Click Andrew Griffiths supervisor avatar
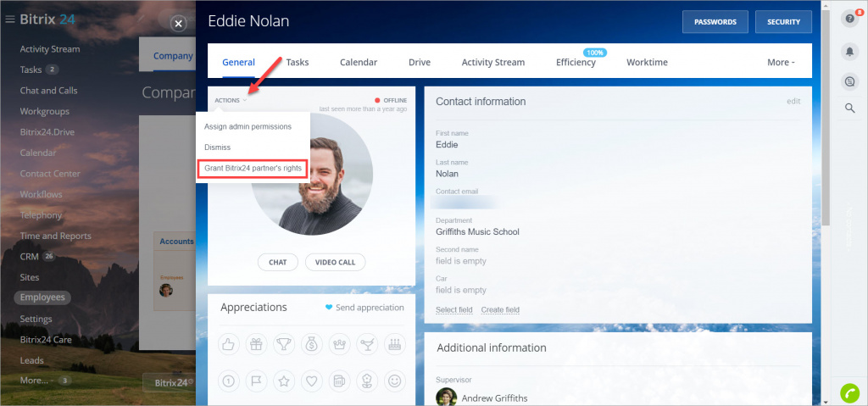868x406 pixels. point(446,397)
